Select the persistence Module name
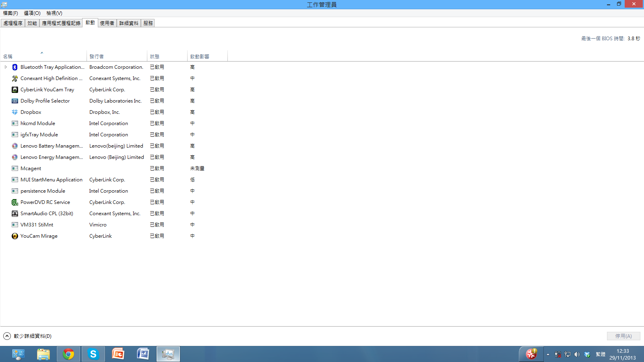The height and width of the screenshot is (362, 644). [x=43, y=191]
